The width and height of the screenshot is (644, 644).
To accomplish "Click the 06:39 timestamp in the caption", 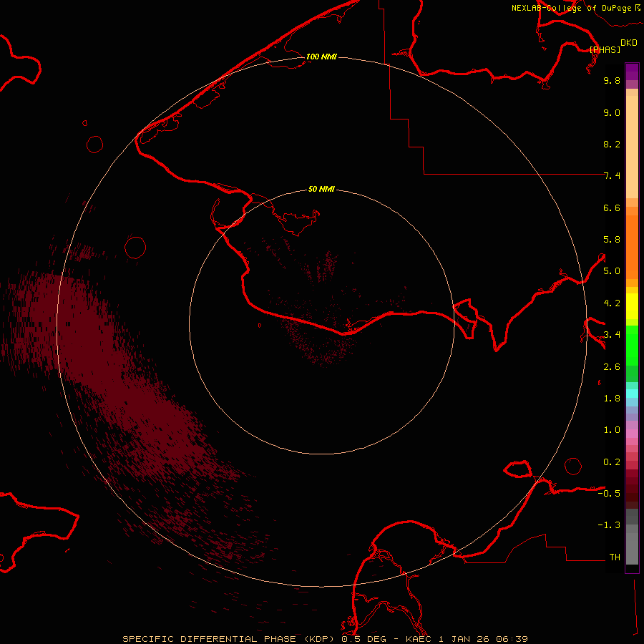I will (x=512, y=639).
